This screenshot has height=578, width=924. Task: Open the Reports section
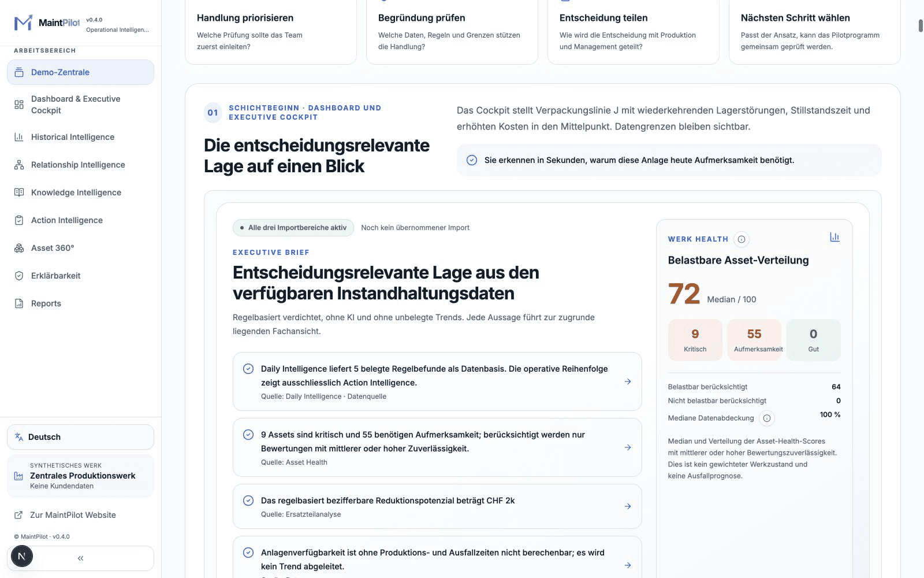pyautogui.click(x=80, y=303)
